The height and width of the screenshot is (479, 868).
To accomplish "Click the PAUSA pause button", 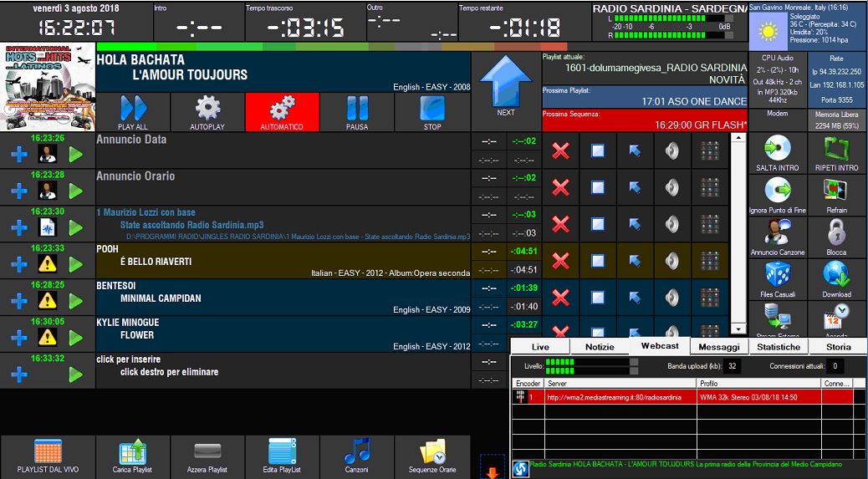I will [x=357, y=112].
